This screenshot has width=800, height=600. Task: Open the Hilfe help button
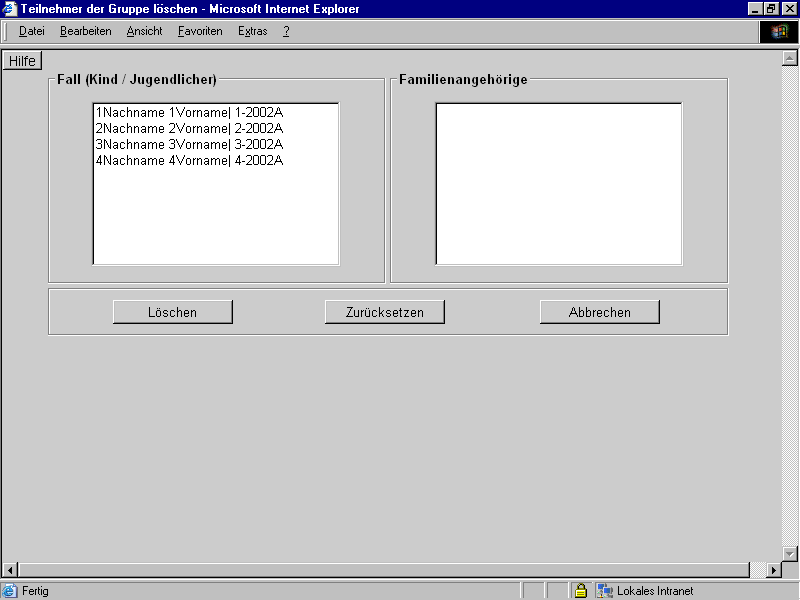click(x=22, y=61)
